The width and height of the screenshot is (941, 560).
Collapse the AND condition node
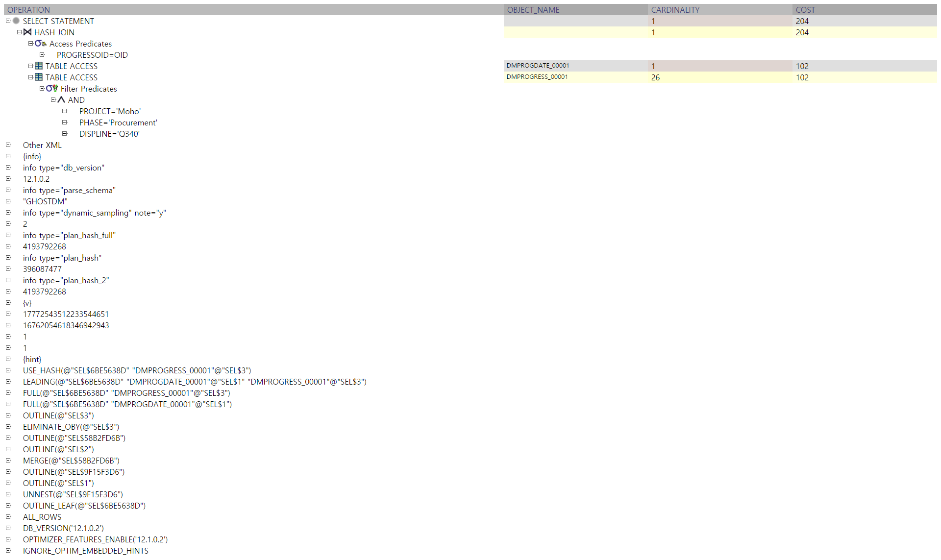[x=53, y=100]
